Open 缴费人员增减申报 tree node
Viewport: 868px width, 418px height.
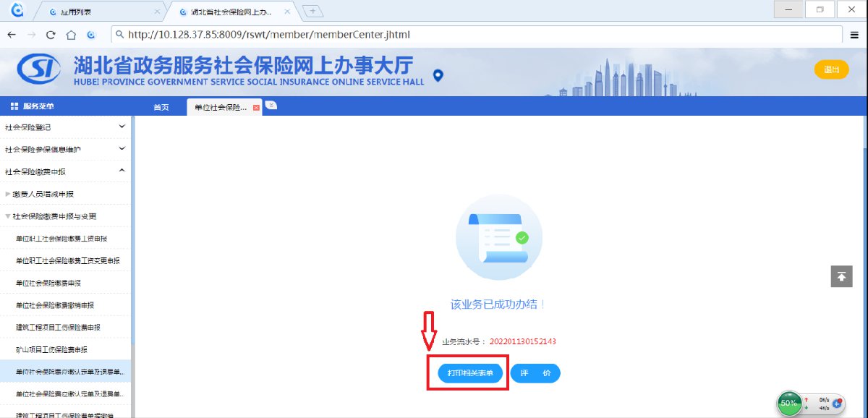pyautogui.click(x=43, y=194)
